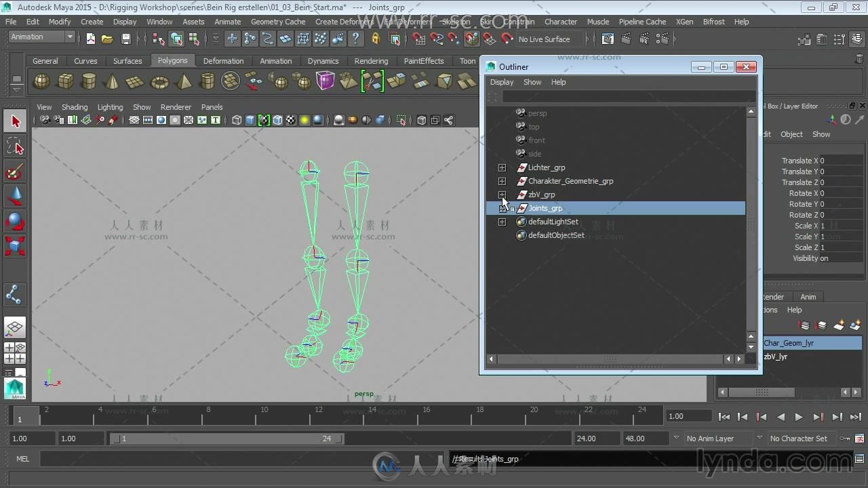Toggle viewport grid display
This screenshot has width=868, height=488.
[134, 120]
